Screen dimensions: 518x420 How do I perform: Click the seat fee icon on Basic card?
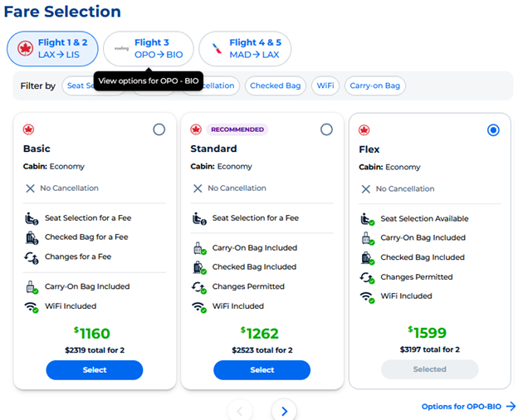[32, 218]
